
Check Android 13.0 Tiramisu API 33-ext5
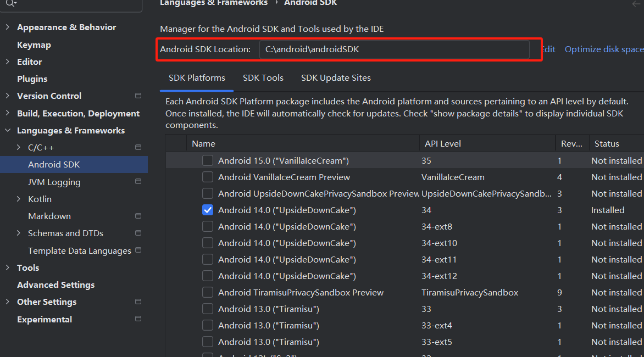tap(208, 342)
